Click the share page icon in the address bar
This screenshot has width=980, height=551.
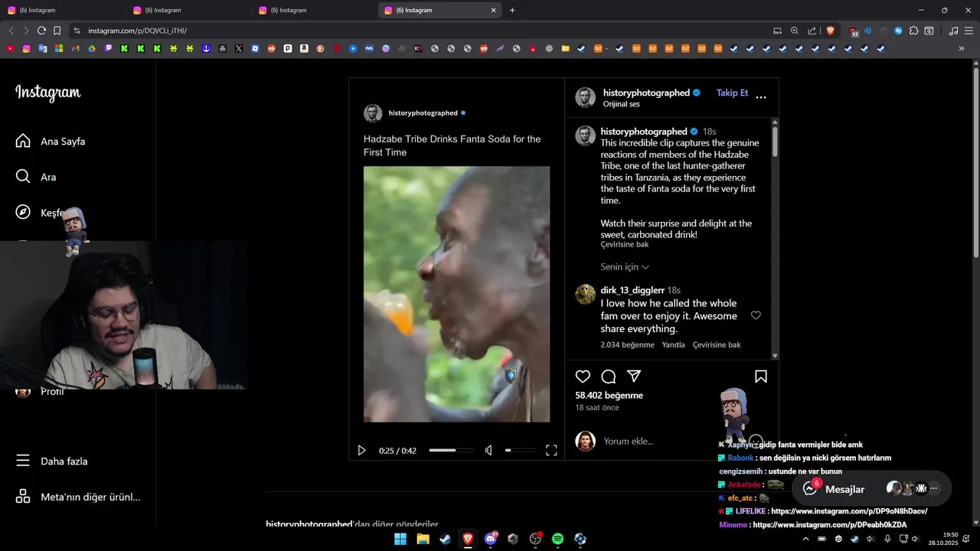pyautogui.click(x=812, y=31)
